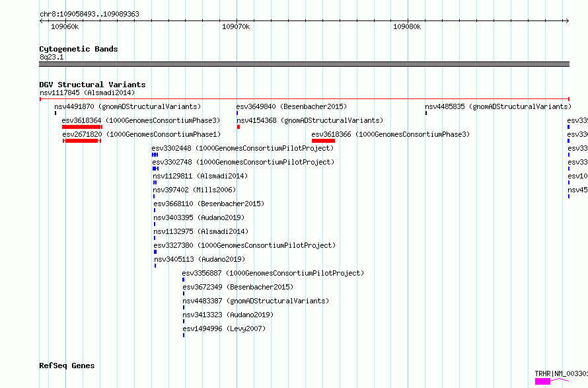Open variant esv3668110 (Besenbacher2015)
Viewport: 588px width, 388px height.
click(209, 204)
